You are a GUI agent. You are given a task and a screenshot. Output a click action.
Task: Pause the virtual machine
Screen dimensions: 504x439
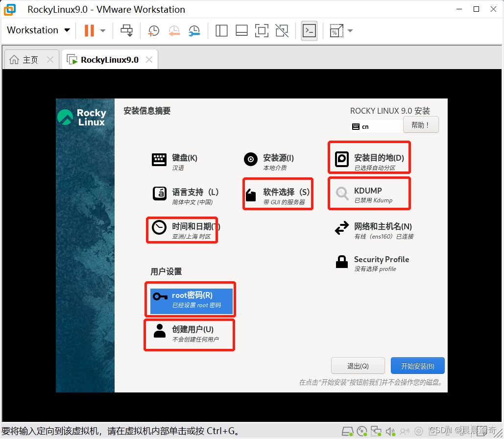click(89, 30)
